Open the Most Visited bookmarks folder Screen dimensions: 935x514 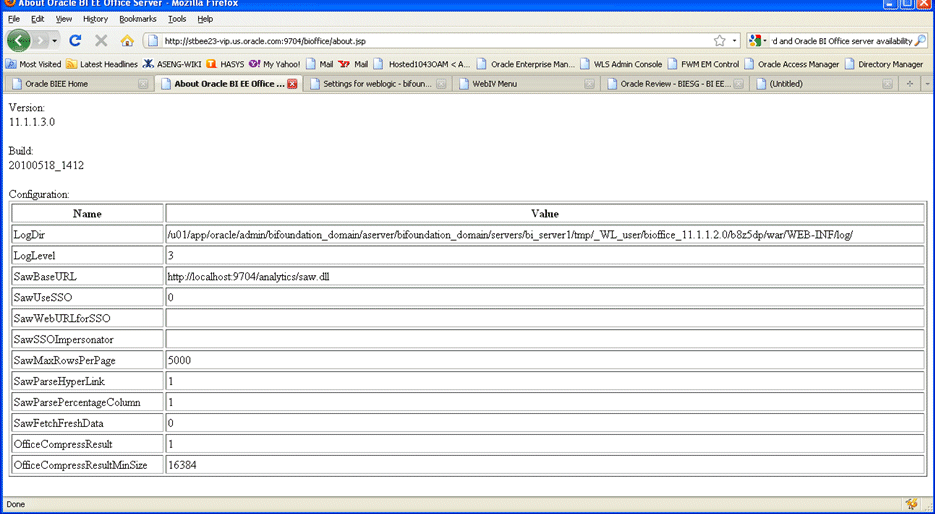(33, 64)
